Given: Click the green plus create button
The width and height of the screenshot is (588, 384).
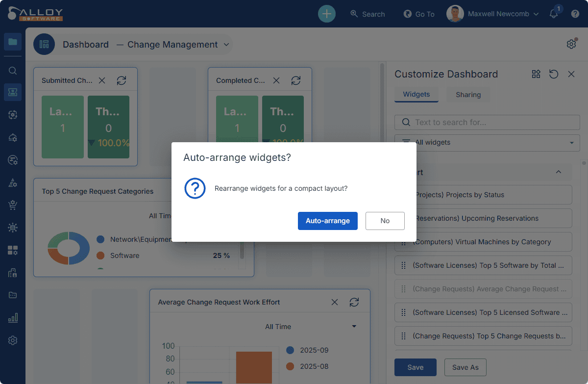Looking at the screenshot, I should (x=327, y=14).
